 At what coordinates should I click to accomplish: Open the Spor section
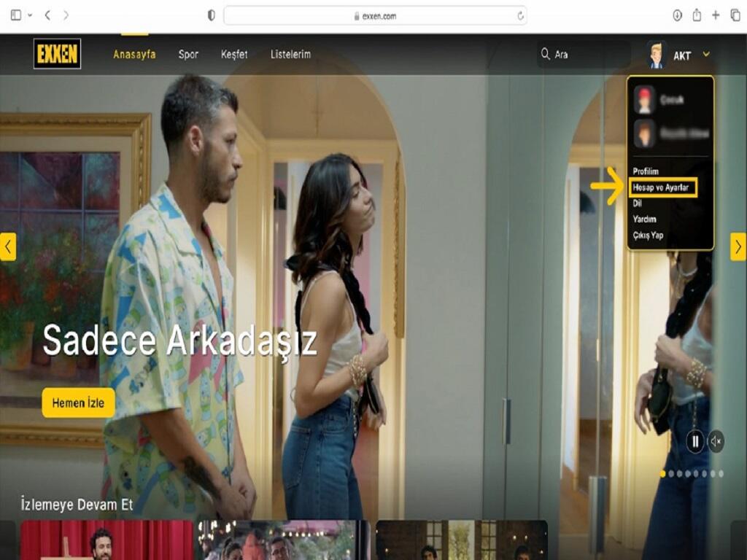188,54
